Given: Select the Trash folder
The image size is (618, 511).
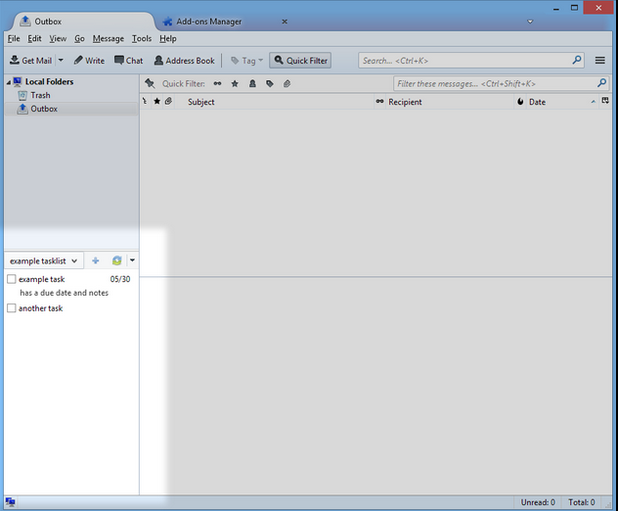Looking at the screenshot, I should [40, 95].
